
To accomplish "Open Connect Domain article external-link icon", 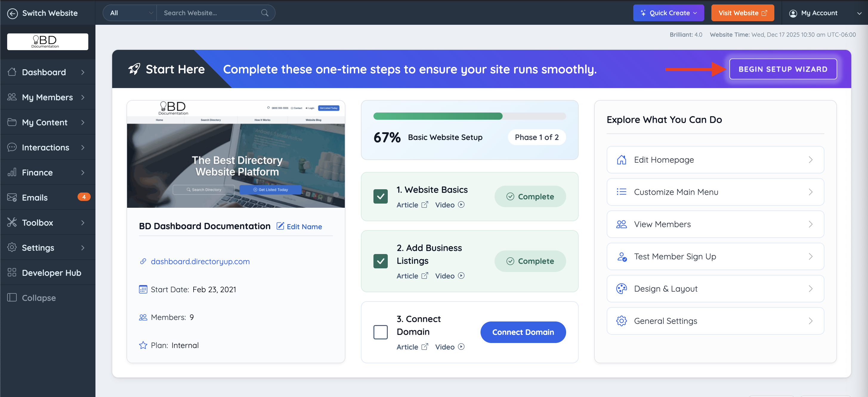I will [424, 347].
